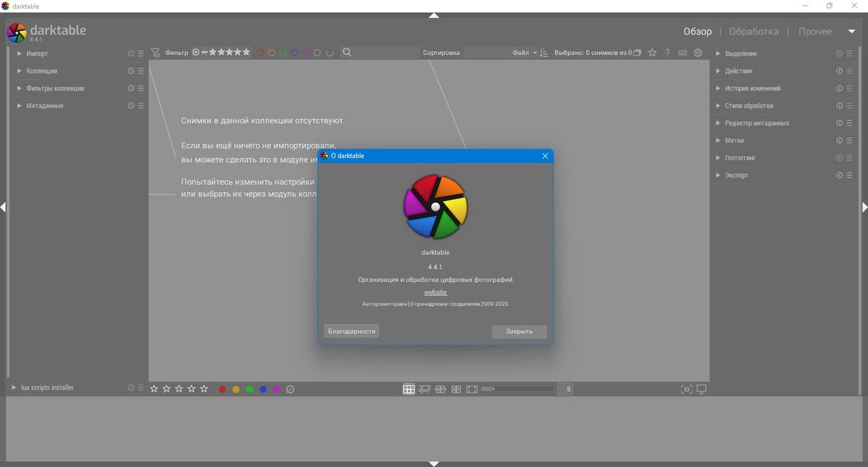This screenshot has height=467, width=868.
Task: Set rating to three stars in bottom bar
Action: [x=179, y=390]
